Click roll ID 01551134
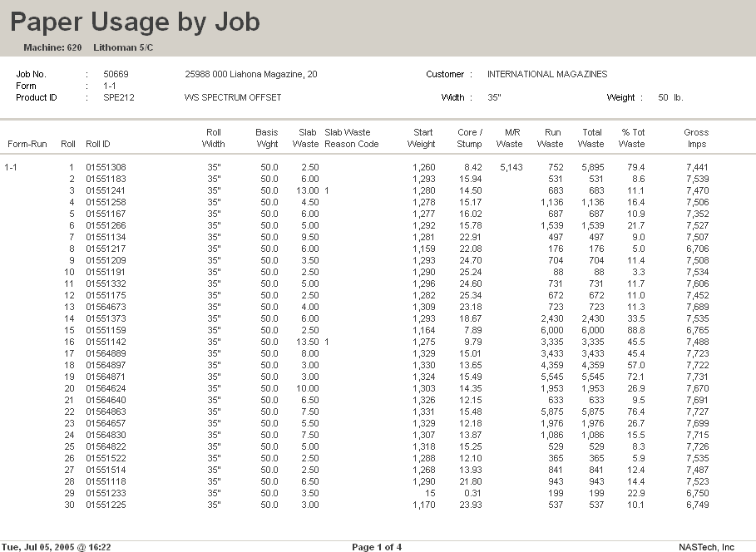The image size is (756, 552). pyautogui.click(x=106, y=237)
